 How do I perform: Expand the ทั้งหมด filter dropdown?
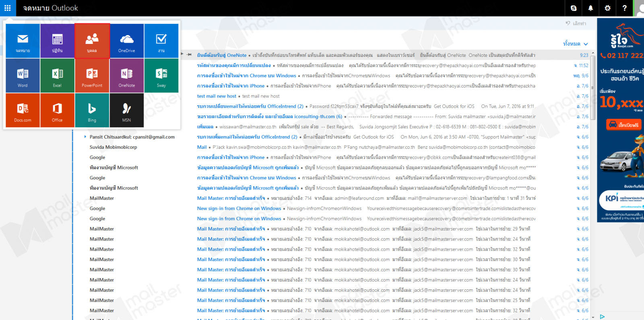pyautogui.click(x=576, y=44)
